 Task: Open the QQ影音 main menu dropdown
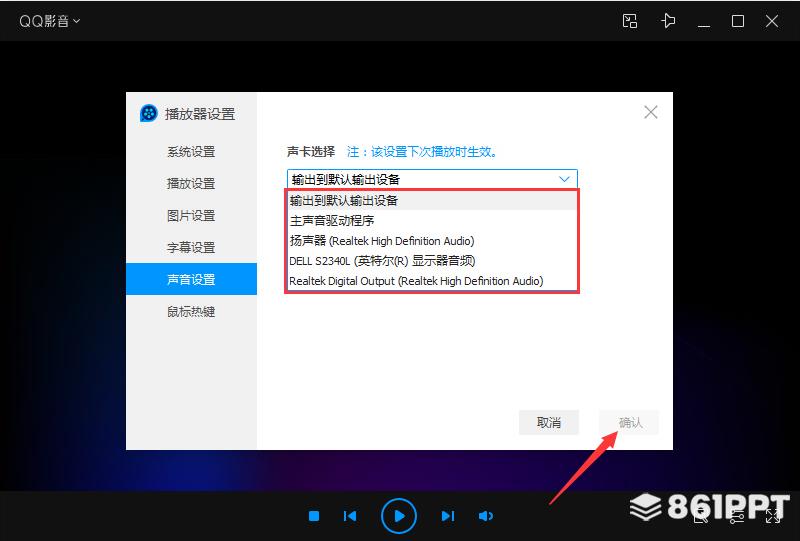click(x=49, y=21)
